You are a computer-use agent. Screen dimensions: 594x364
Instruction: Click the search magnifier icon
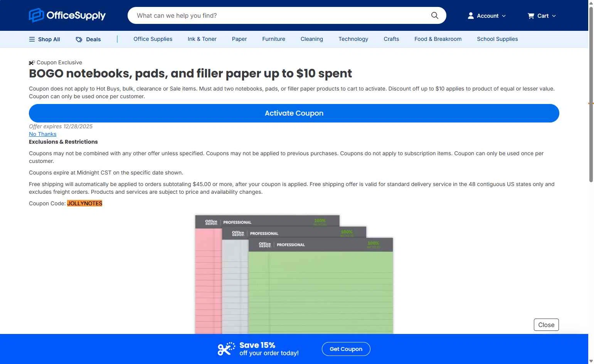(x=434, y=15)
